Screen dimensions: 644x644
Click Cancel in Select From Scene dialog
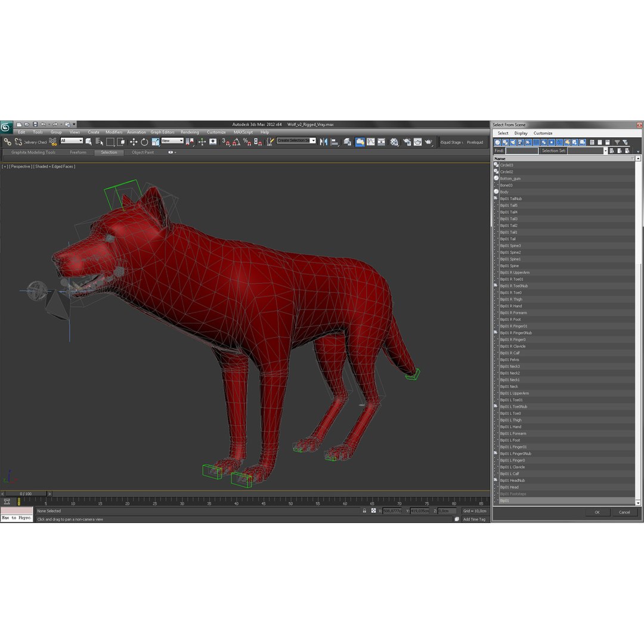pos(624,512)
